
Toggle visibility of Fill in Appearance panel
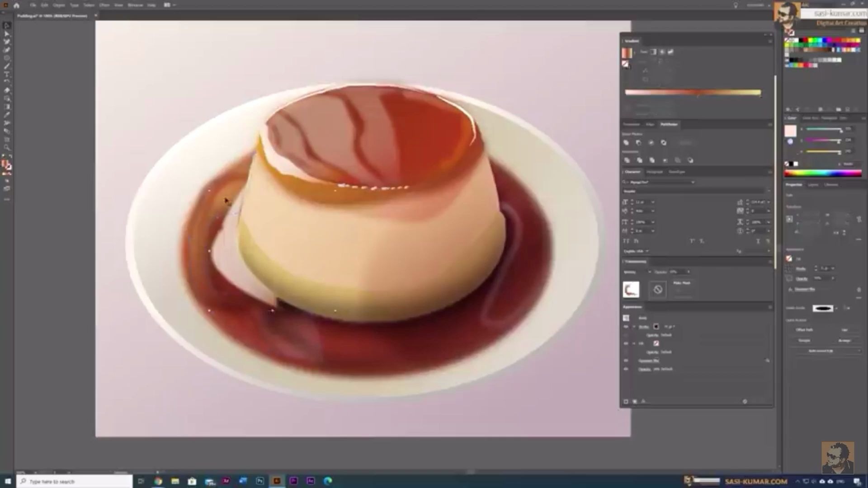tap(626, 343)
